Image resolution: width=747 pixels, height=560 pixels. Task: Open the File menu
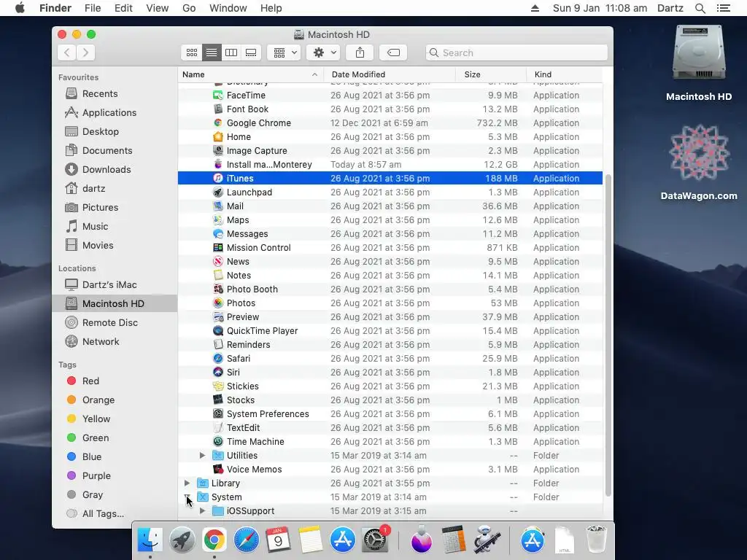pyautogui.click(x=93, y=8)
